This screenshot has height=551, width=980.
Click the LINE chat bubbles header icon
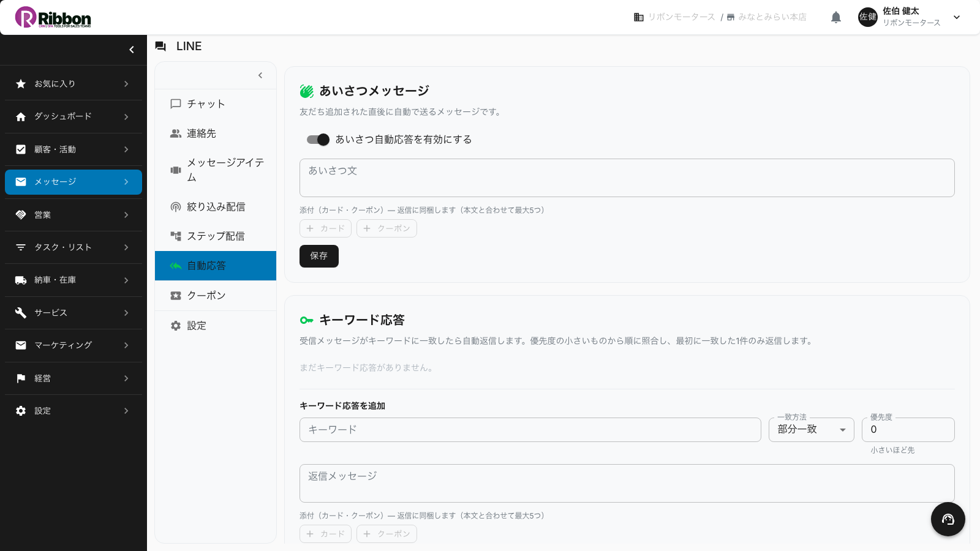(160, 47)
